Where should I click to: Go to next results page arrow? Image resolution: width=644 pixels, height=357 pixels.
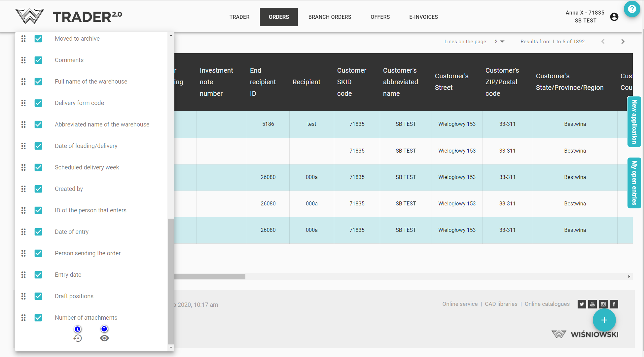[x=623, y=41]
